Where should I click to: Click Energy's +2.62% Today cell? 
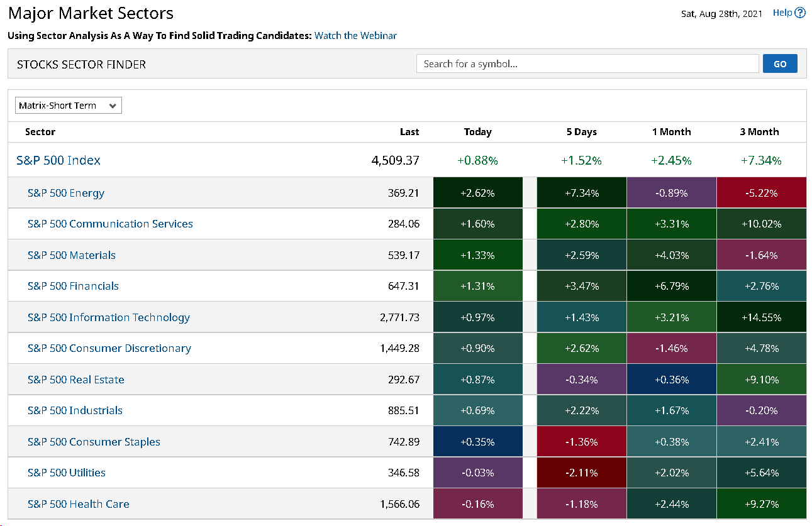pyautogui.click(x=478, y=193)
